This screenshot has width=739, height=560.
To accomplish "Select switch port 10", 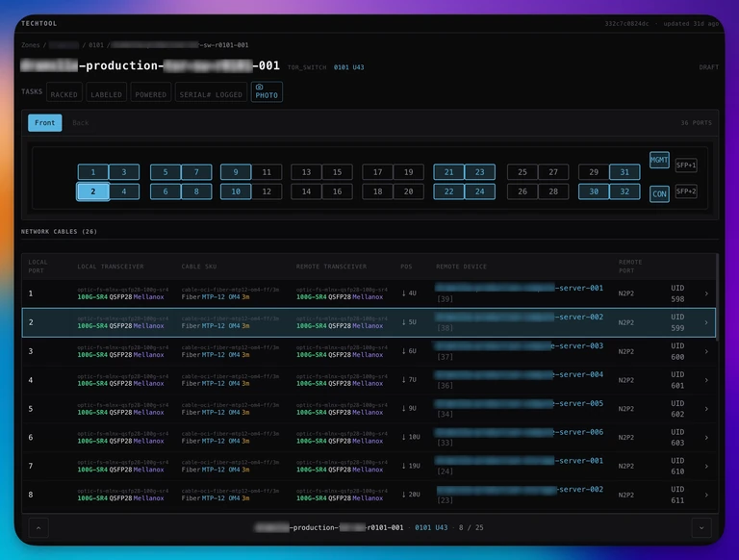I will [x=236, y=191].
